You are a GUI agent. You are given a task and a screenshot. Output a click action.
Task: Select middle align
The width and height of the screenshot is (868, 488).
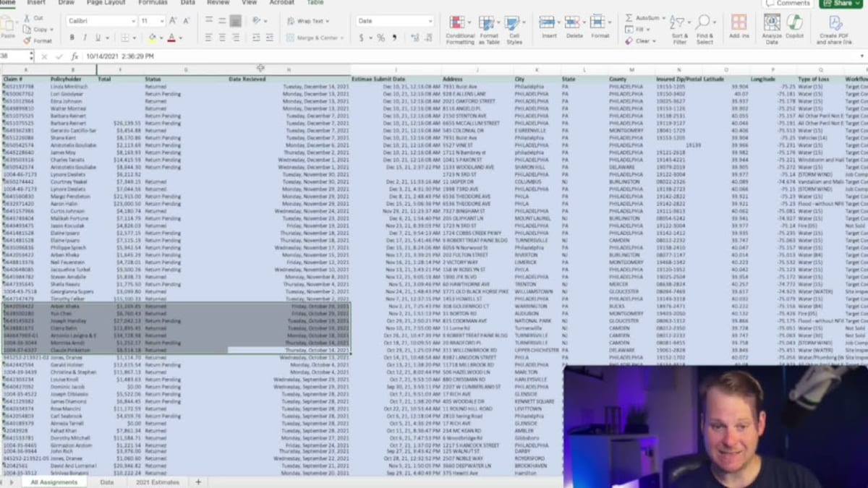(x=222, y=21)
